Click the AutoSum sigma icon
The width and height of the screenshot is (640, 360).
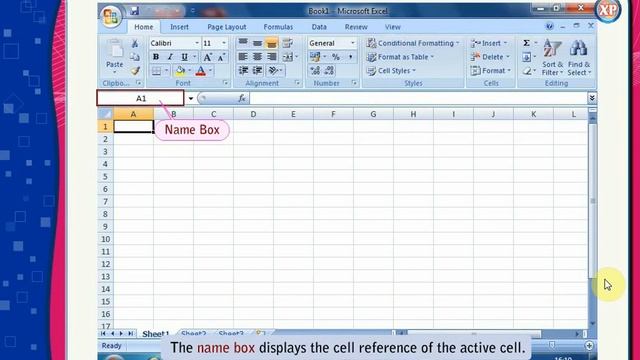coord(527,43)
